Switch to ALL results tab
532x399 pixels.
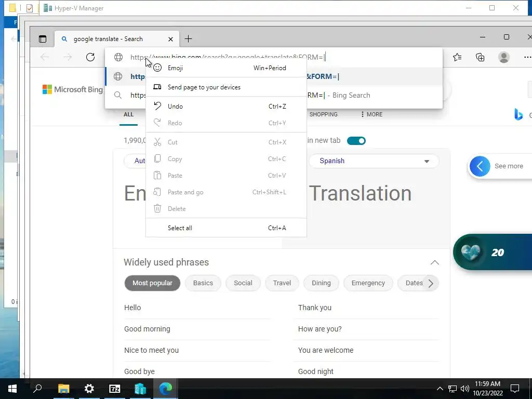(x=128, y=114)
